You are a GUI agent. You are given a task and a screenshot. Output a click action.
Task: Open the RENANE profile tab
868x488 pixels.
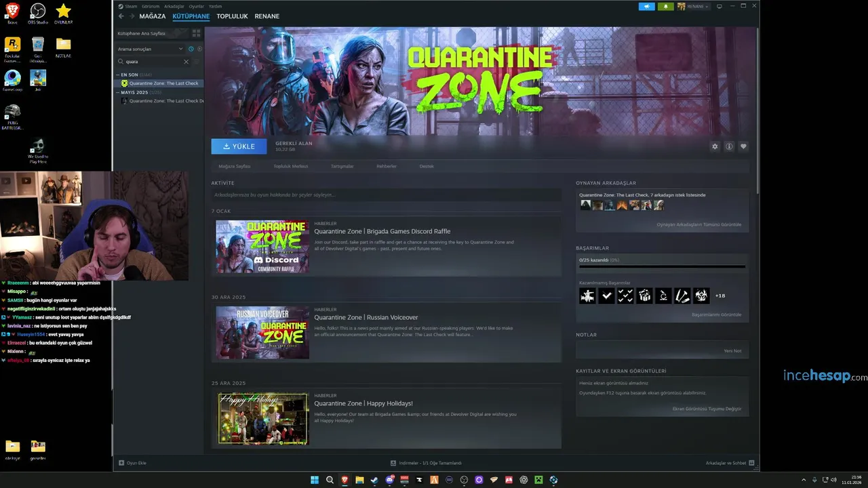(x=267, y=16)
